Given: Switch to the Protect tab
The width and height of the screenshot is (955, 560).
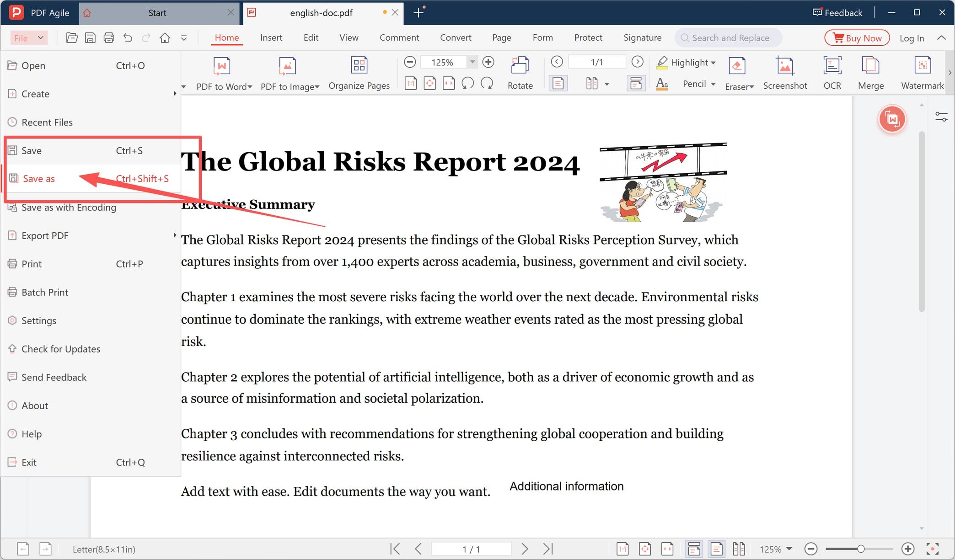Looking at the screenshot, I should point(588,38).
